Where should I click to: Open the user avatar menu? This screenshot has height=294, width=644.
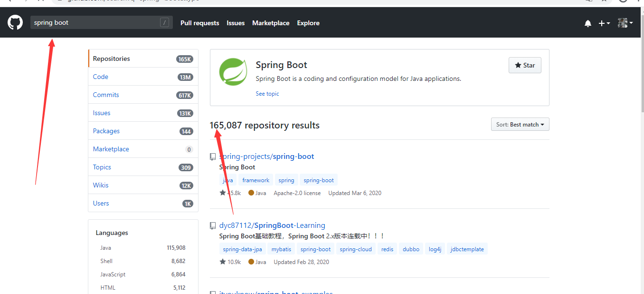tap(625, 23)
